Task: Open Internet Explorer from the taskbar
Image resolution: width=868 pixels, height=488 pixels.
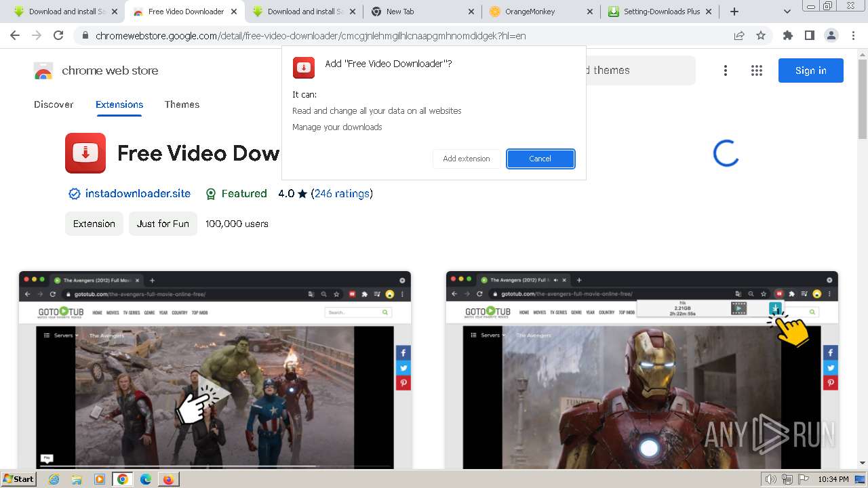Action: coord(54,479)
